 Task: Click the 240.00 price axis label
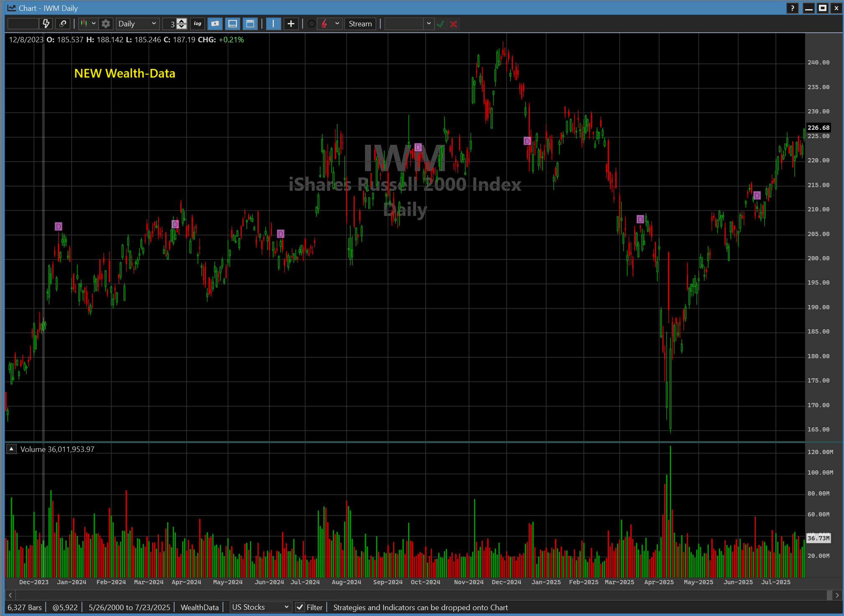click(x=818, y=62)
